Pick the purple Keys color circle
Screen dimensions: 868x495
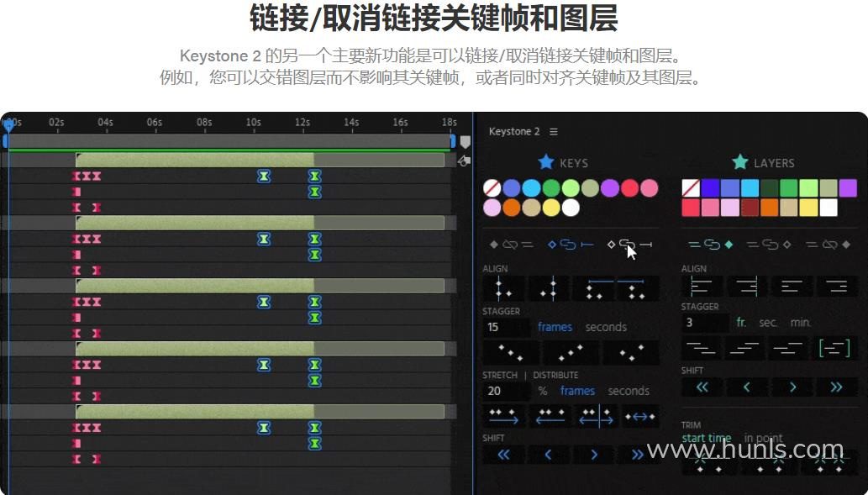pos(609,188)
